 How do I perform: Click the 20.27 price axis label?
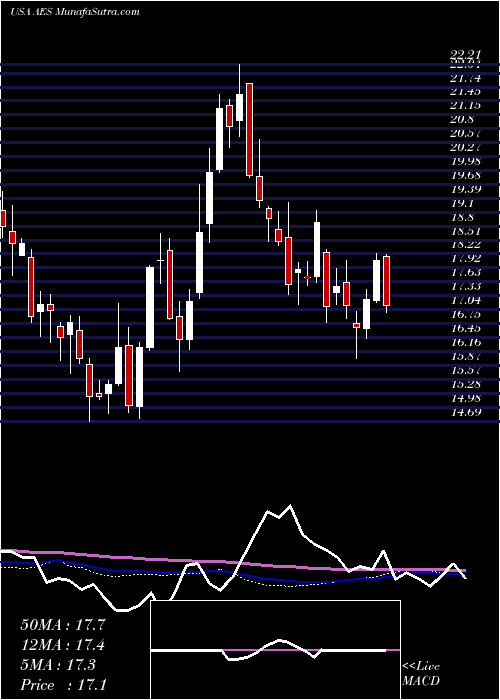coord(465,147)
